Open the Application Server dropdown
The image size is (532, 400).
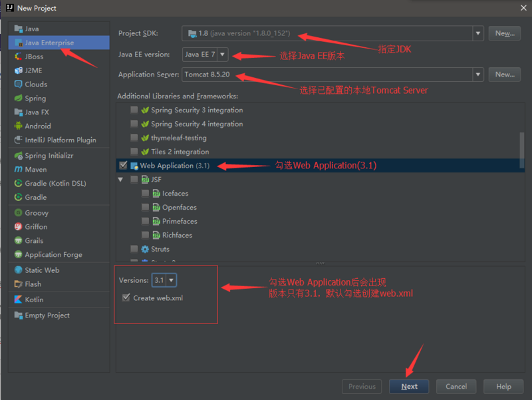(x=477, y=75)
